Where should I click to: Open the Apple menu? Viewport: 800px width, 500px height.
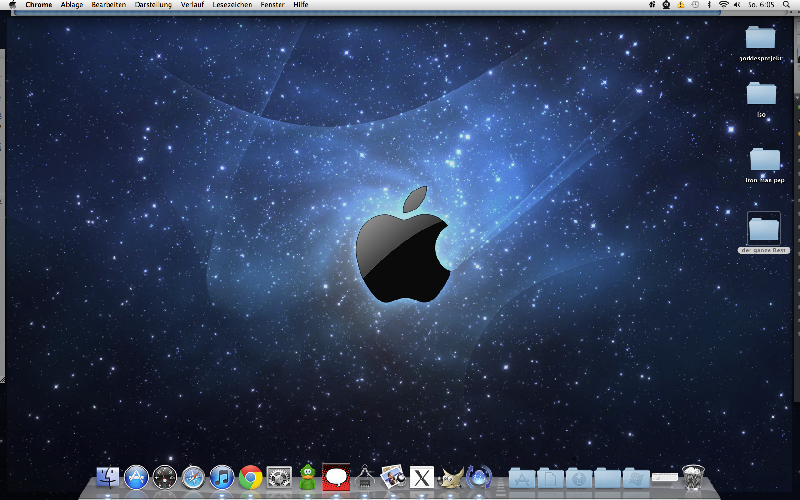coord(12,5)
